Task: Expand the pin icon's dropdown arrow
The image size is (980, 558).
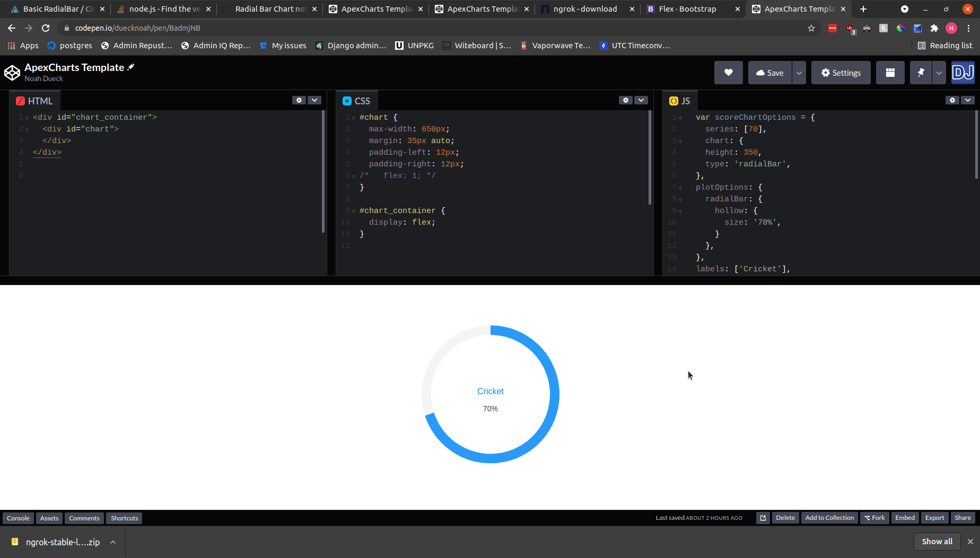Action: pos(938,73)
